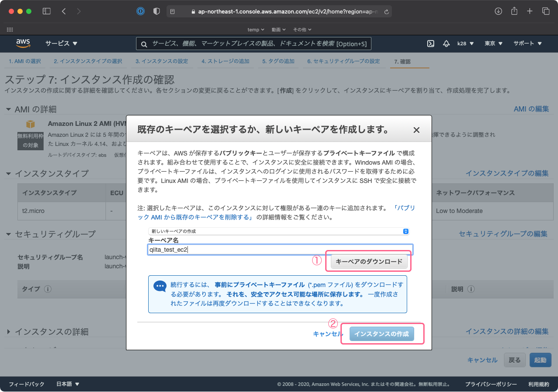Click the Amazon Linux 2 AMI box icon
Image resolution: width=558 pixels, height=392 pixels.
coord(31,125)
